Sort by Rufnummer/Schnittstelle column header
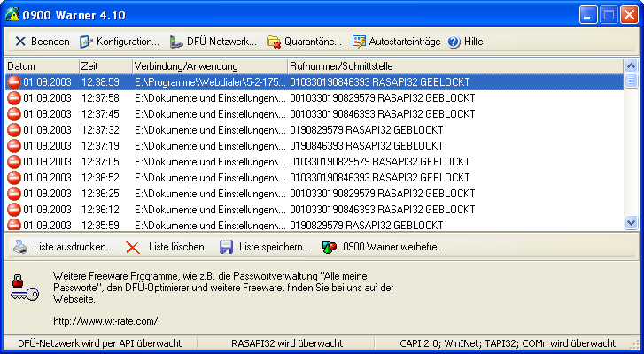 [x=455, y=66]
